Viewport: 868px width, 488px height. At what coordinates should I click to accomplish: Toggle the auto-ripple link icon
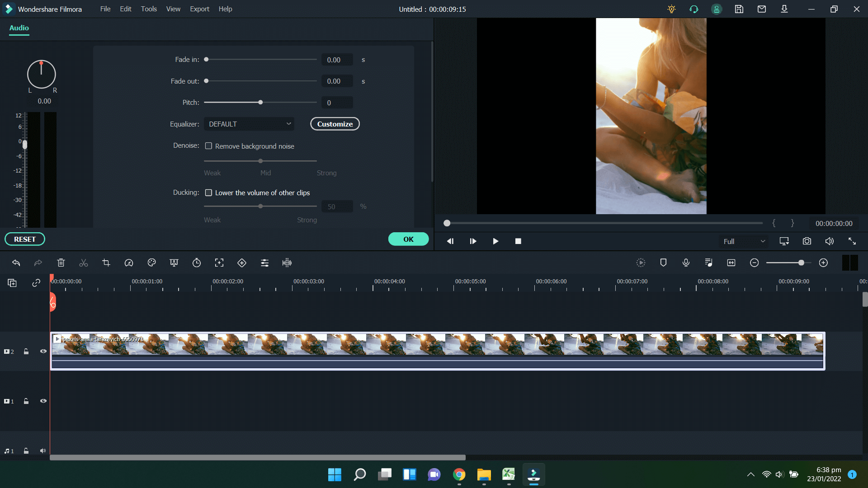pyautogui.click(x=36, y=283)
